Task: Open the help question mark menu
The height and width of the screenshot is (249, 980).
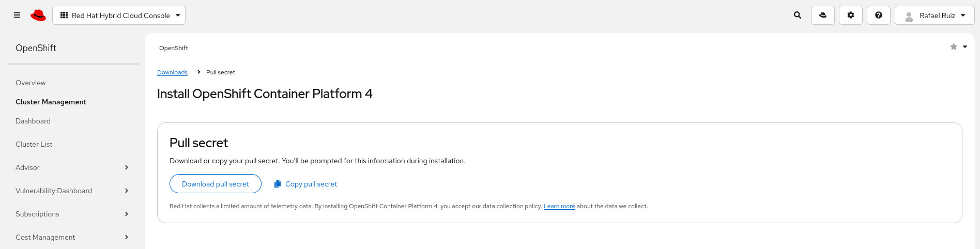Action: (x=879, y=15)
